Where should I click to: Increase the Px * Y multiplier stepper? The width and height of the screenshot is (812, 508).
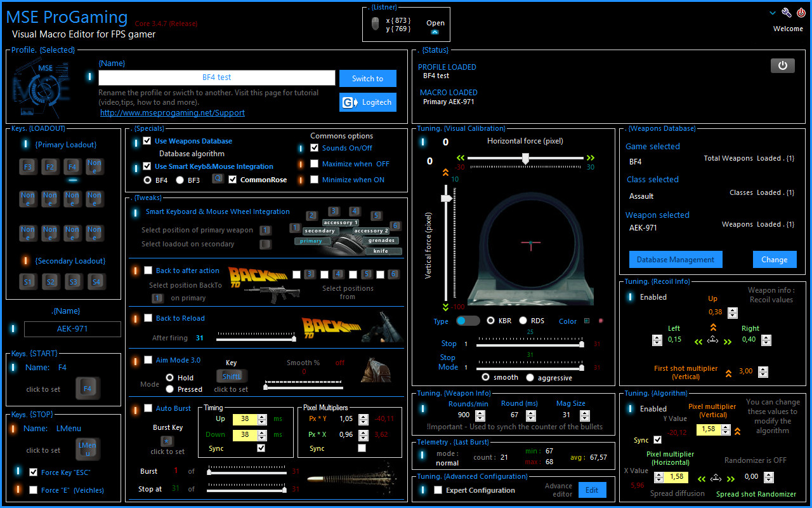363,417
